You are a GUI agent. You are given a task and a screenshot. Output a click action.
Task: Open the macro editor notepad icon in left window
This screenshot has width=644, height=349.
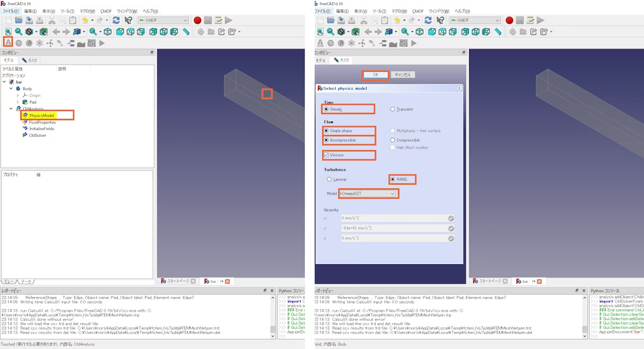click(x=218, y=20)
